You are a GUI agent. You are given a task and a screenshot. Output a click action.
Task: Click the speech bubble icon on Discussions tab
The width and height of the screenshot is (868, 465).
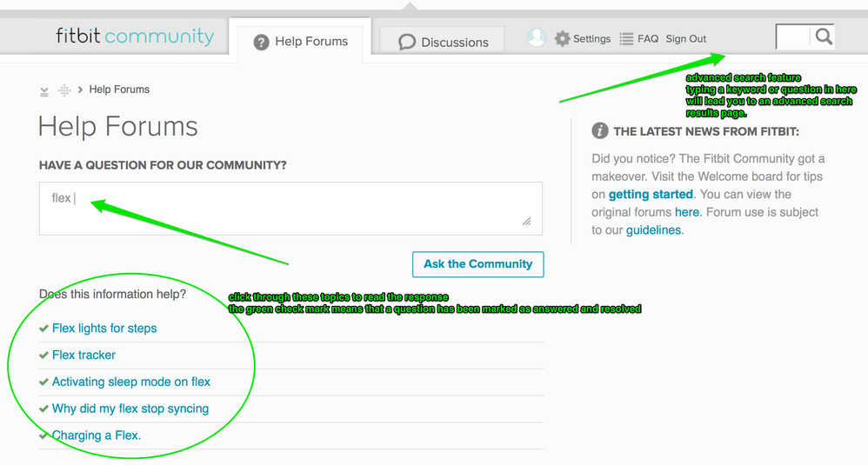(407, 43)
